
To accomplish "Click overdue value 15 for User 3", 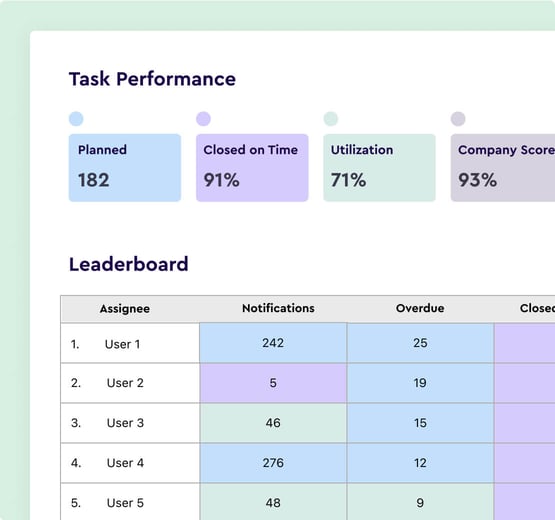I will (x=420, y=423).
